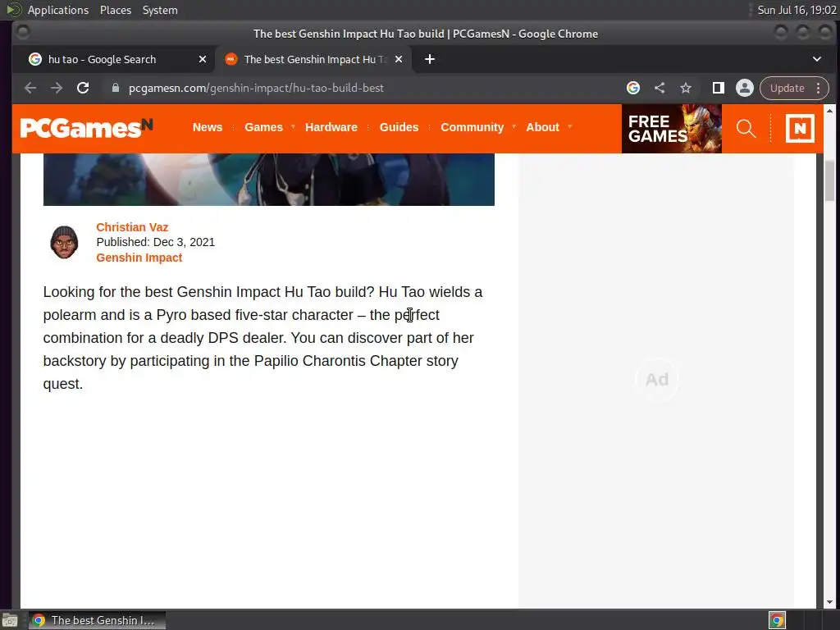Image resolution: width=840 pixels, height=630 pixels.
Task: Click the FREE GAMES banner
Action: point(671,129)
